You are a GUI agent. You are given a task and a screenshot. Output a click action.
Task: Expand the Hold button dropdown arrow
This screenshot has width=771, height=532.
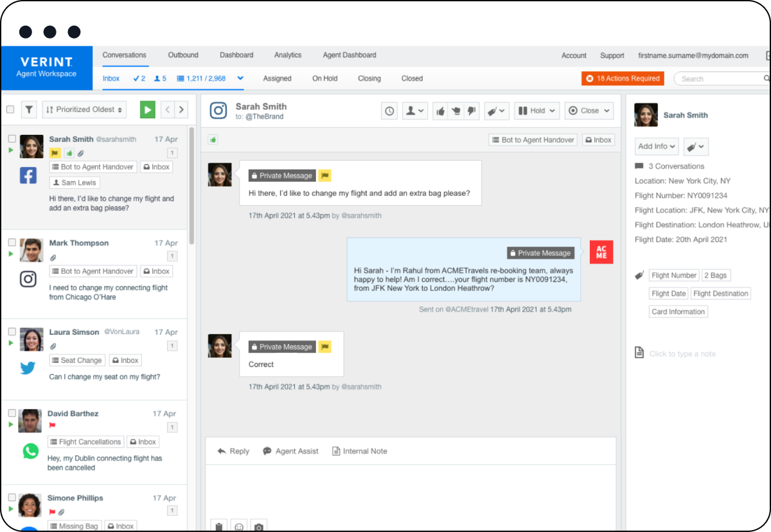(551, 111)
